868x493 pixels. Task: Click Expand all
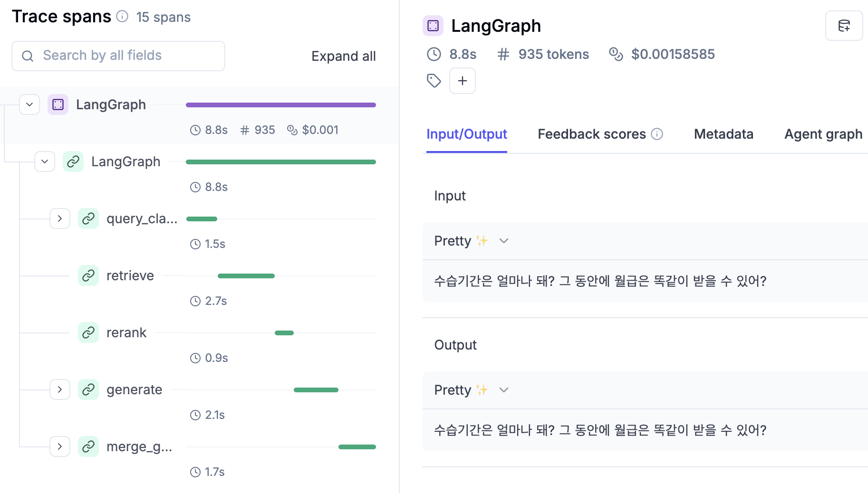tap(343, 56)
